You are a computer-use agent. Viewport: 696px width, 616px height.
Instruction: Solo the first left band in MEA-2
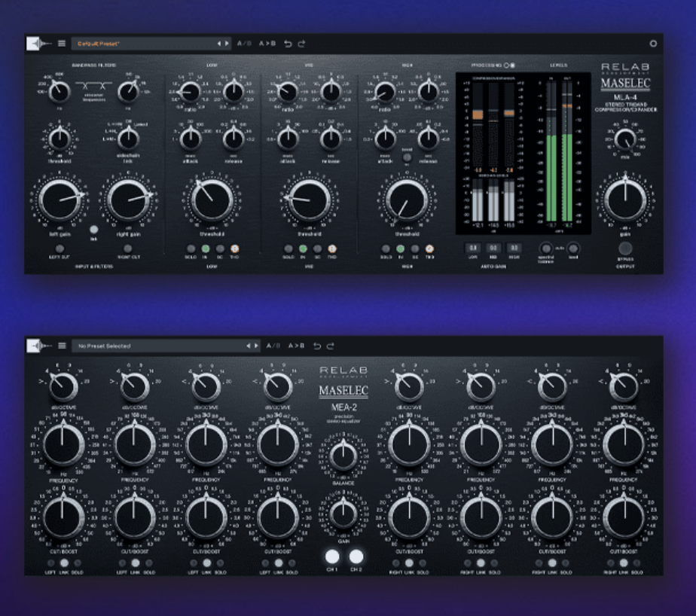(78, 563)
